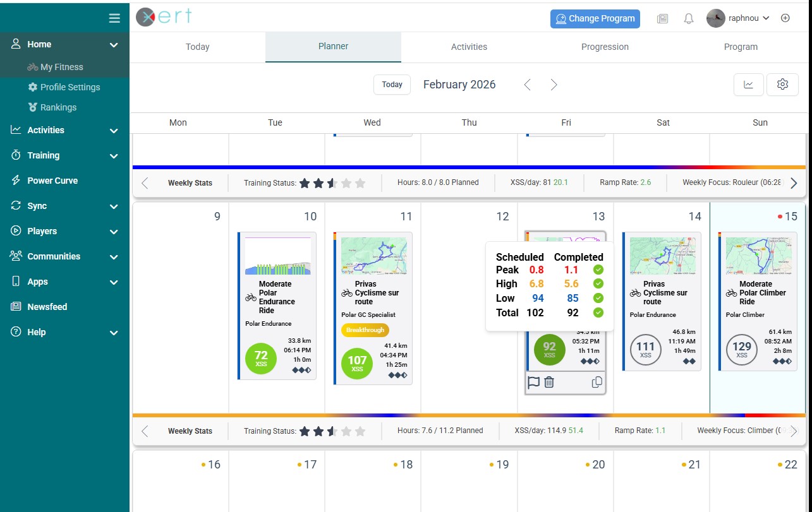The width and height of the screenshot is (812, 512).
Task: Toggle the hamburger sidebar menu
Action: (x=114, y=18)
